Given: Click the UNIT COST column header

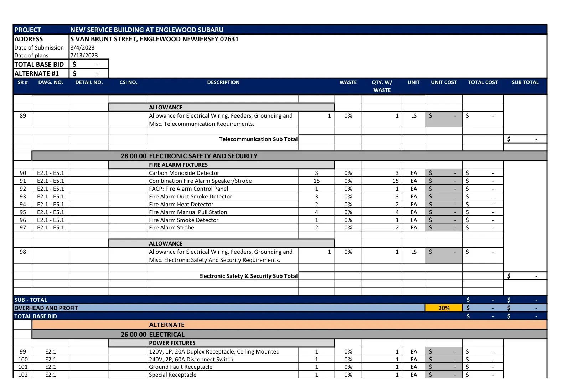Looking at the screenshot, I should (x=444, y=82).
